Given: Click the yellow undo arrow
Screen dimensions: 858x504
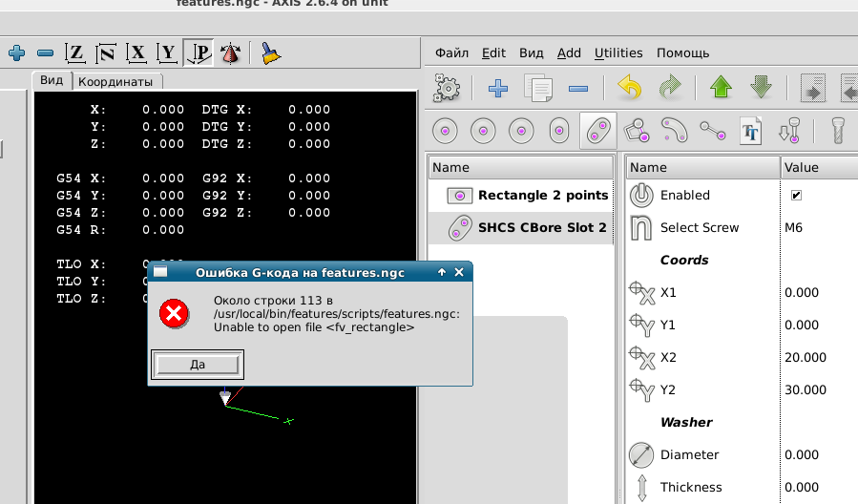Looking at the screenshot, I should click(630, 88).
